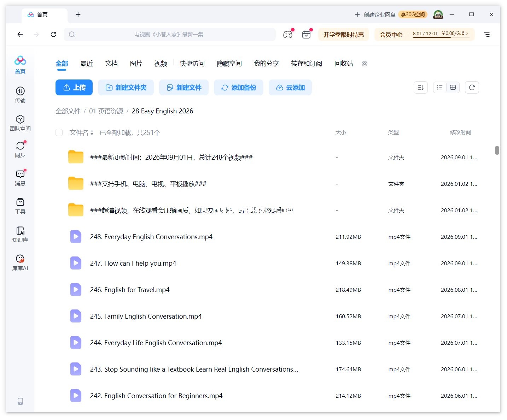This screenshot has width=507, height=420.
Task: Select the 最近 tab
Action: [x=87, y=64]
